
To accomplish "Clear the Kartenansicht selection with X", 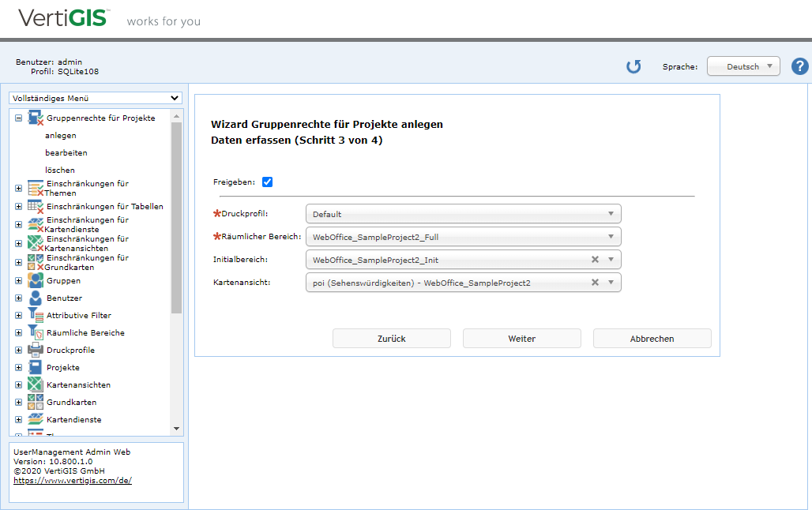I will pyautogui.click(x=595, y=283).
